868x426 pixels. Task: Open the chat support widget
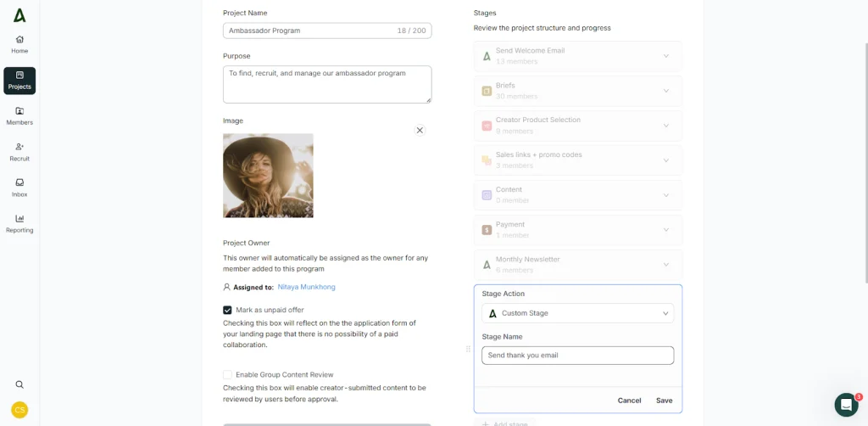846,404
